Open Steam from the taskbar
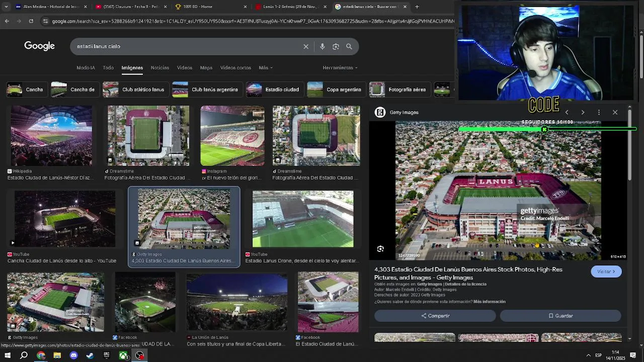The image size is (644, 362). pos(90,355)
